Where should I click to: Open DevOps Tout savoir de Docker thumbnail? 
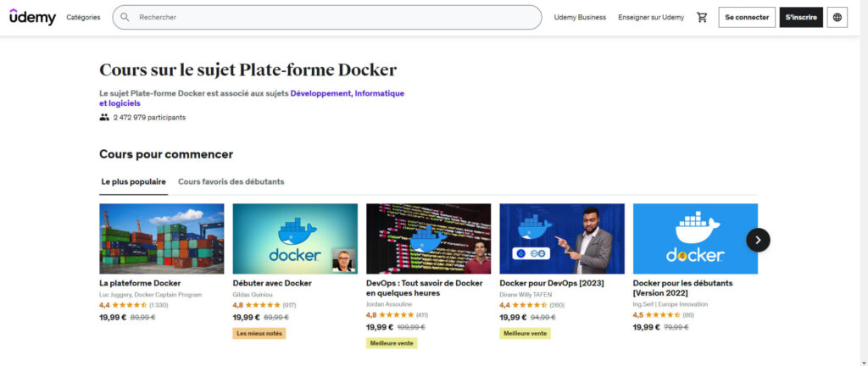pos(428,239)
